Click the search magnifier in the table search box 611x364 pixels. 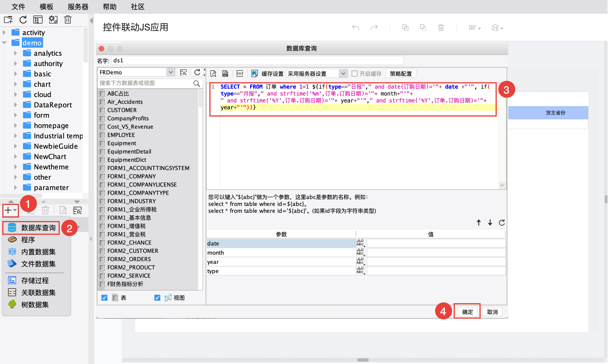pos(196,83)
